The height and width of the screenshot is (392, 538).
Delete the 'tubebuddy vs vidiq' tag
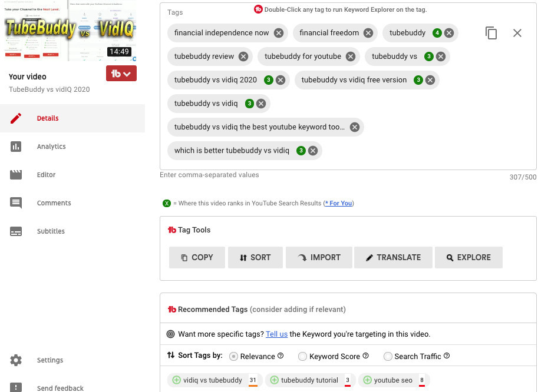(261, 104)
